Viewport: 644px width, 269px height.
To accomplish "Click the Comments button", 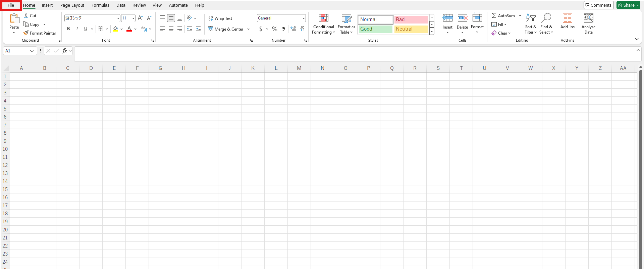I will 598,5.
